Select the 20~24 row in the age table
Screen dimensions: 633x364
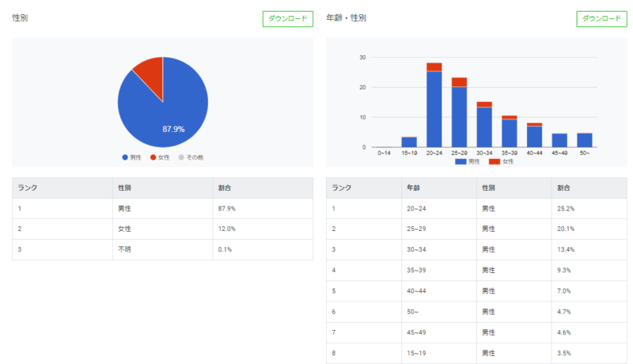[x=476, y=208]
